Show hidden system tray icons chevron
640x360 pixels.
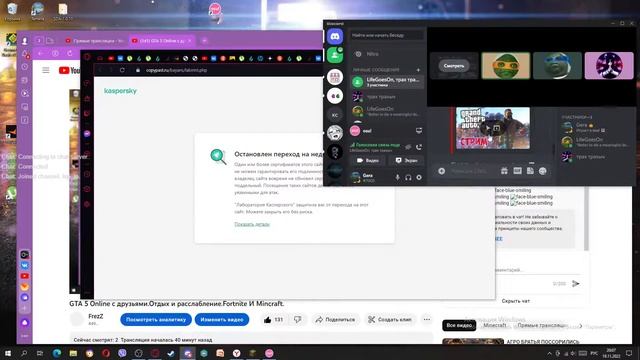tap(549, 353)
